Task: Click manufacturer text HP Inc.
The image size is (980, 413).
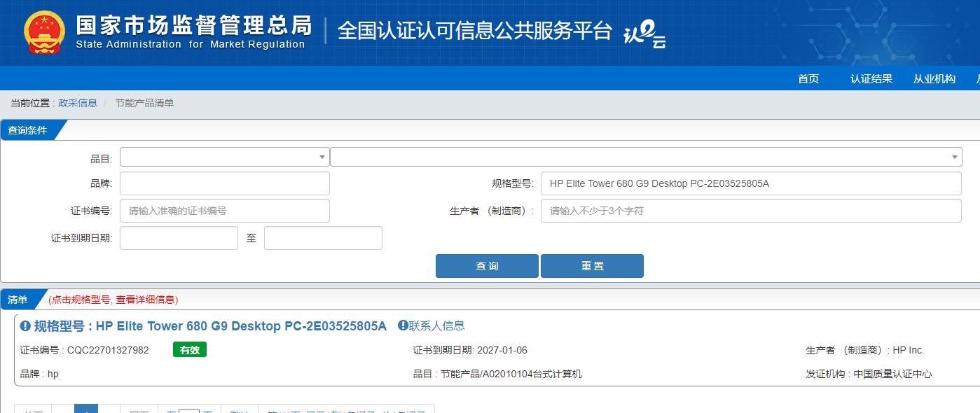Action: (x=909, y=350)
